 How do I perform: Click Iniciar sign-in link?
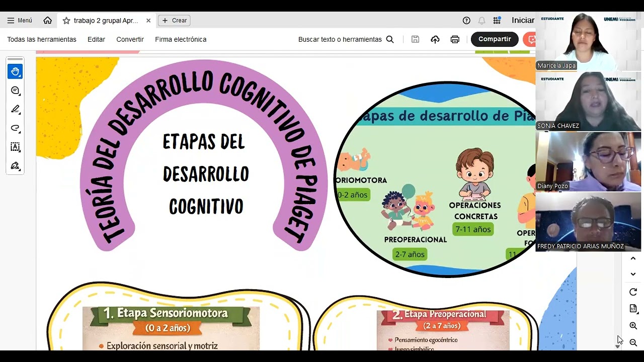(x=523, y=21)
